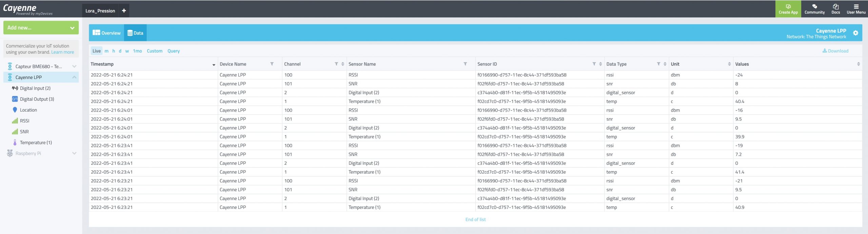
Task: Open the User Menu hamburger icon
Action: pos(856,6)
